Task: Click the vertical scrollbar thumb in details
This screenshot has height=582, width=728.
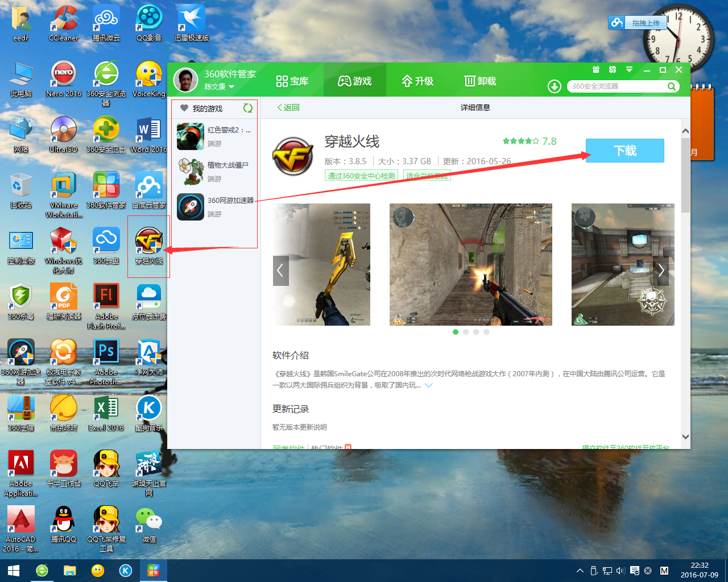Action: coord(685,175)
